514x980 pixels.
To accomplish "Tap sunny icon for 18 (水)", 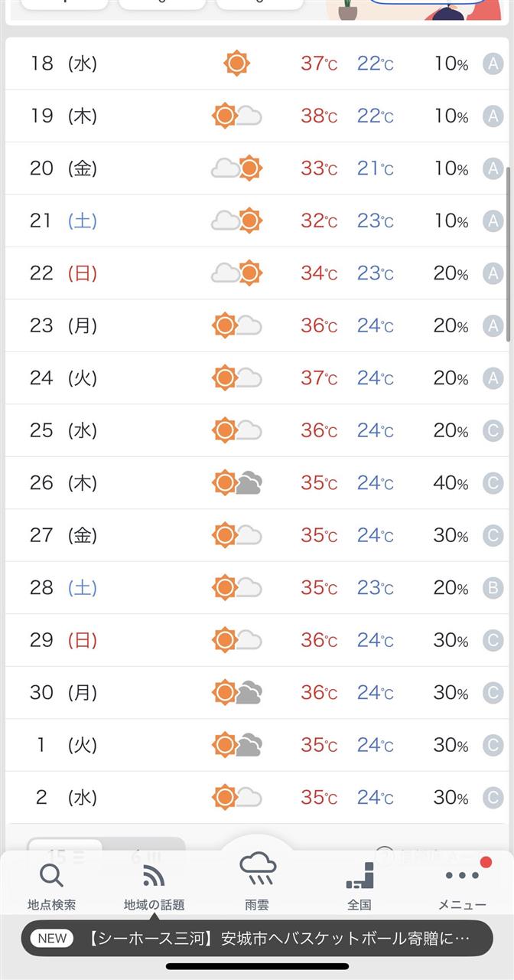I will pyautogui.click(x=237, y=63).
